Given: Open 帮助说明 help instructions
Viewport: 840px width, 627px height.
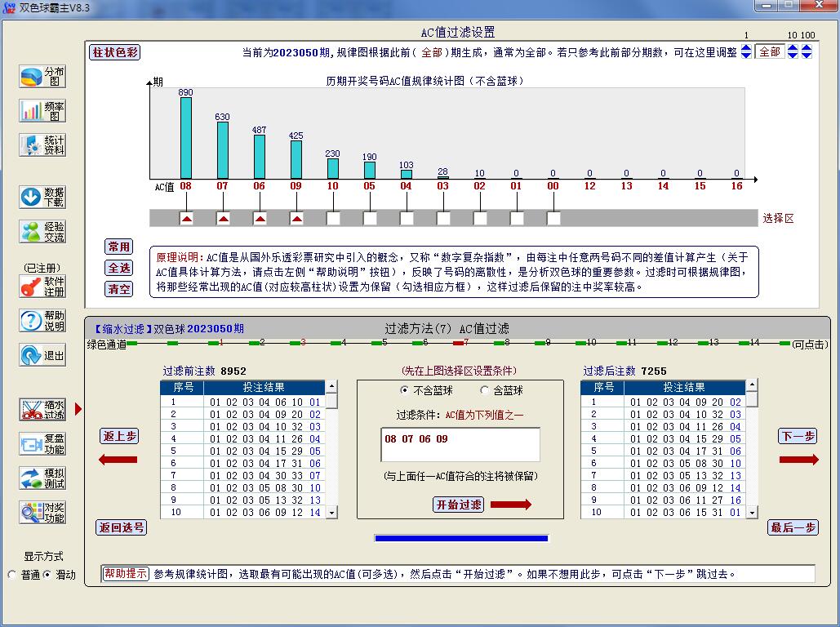Looking at the screenshot, I should click(x=42, y=321).
